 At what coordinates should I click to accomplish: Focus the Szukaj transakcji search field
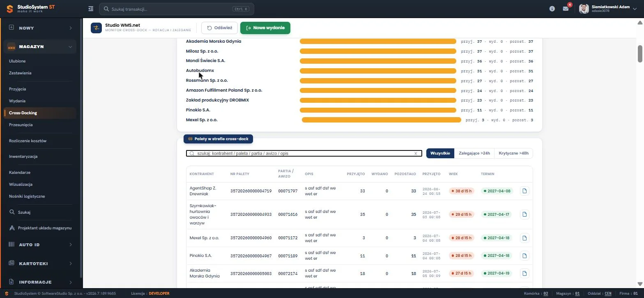177,9
